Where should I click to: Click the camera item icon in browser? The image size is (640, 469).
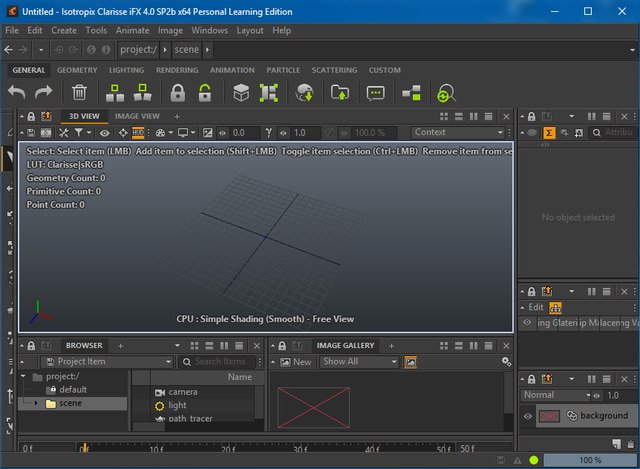pos(158,392)
